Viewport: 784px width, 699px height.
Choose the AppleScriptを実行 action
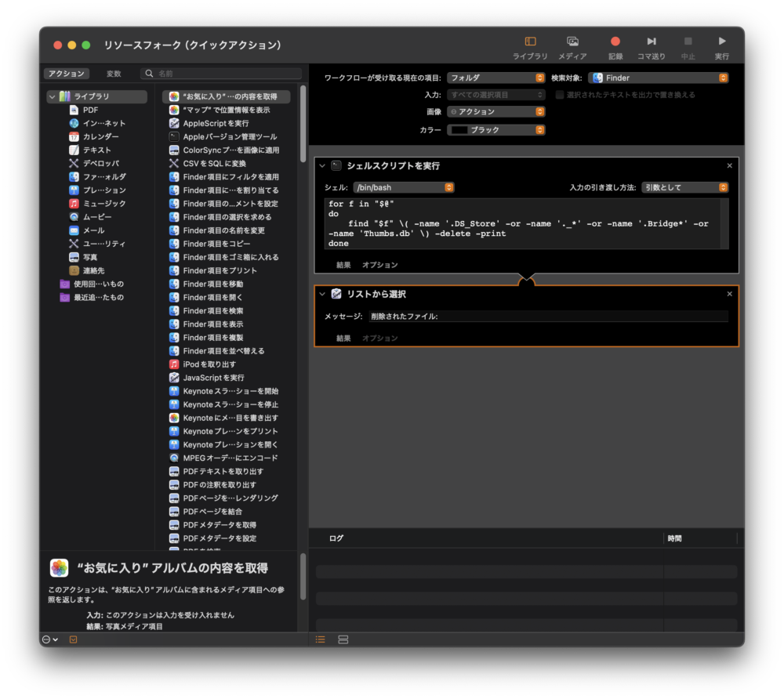pos(216,124)
